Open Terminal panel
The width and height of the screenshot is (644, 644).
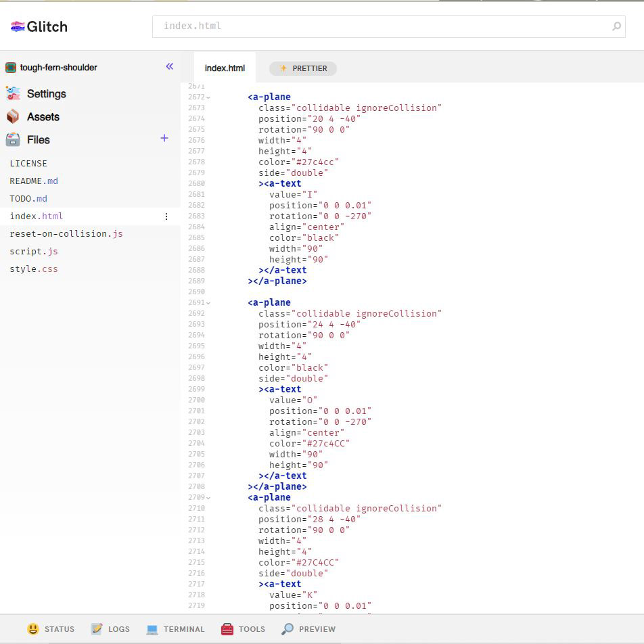[184, 629]
